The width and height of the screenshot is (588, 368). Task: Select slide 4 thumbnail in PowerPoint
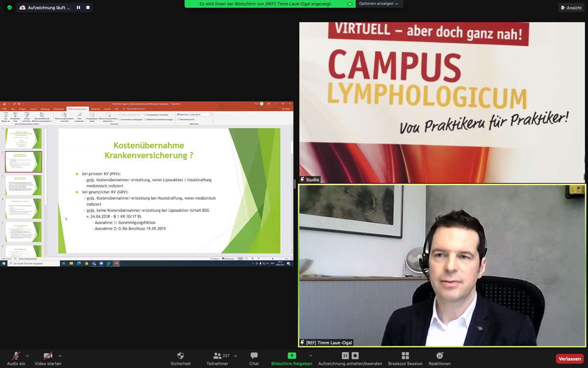pyautogui.click(x=24, y=209)
